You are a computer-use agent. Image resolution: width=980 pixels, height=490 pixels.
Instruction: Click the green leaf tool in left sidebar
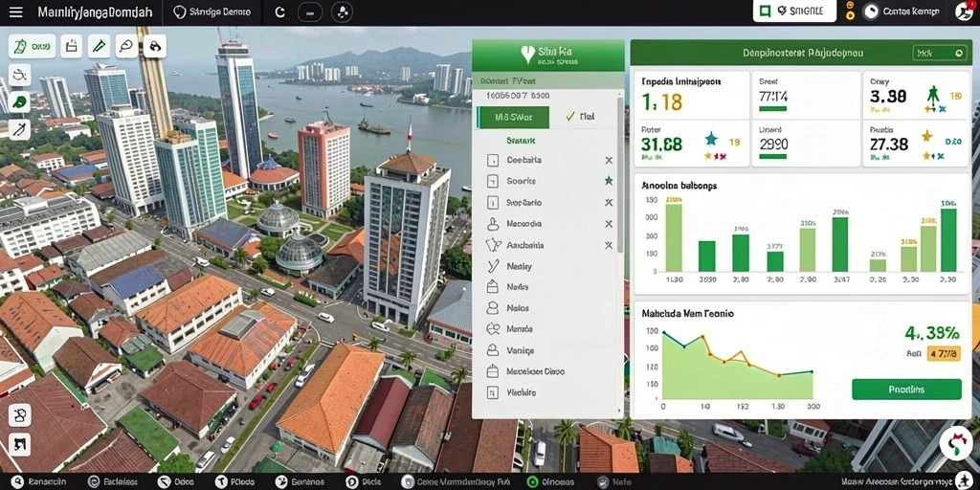(x=20, y=101)
